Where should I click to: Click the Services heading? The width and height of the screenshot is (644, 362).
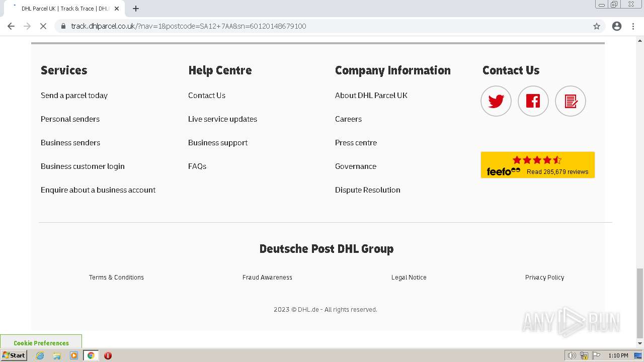pyautogui.click(x=64, y=70)
